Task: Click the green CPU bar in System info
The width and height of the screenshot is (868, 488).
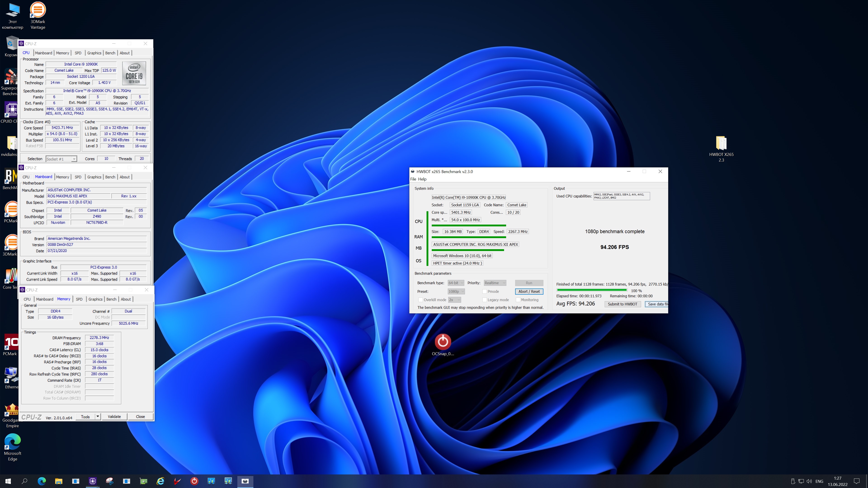Action: tap(469, 225)
